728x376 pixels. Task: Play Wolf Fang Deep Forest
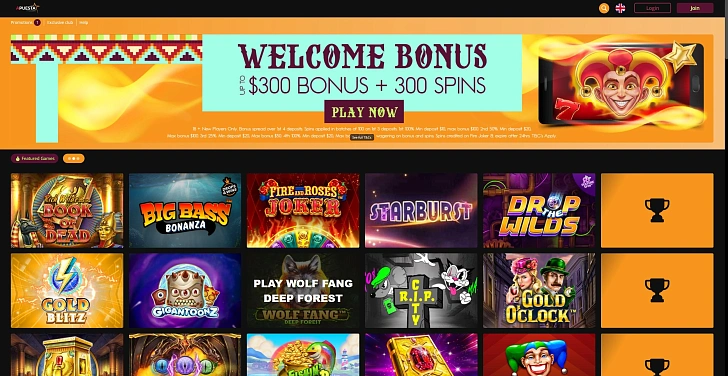pyautogui.click(x=303, y=291)
